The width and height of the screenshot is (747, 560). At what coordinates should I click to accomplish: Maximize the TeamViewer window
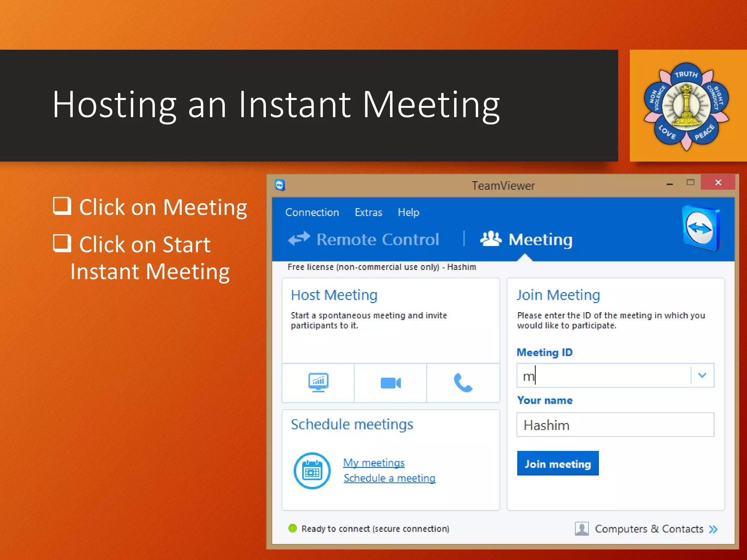pyautogui.click(x=690, y=182)
